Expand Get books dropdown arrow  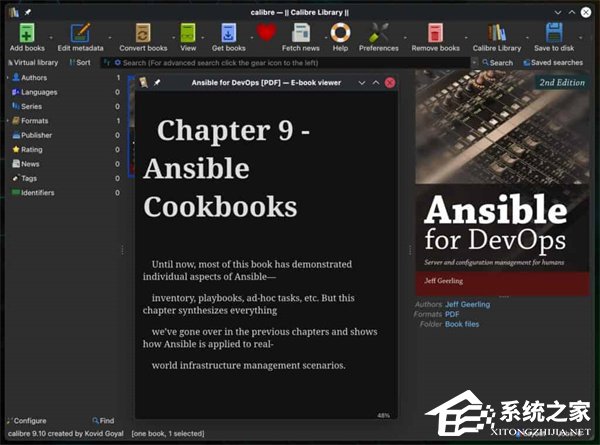point(252,37)
